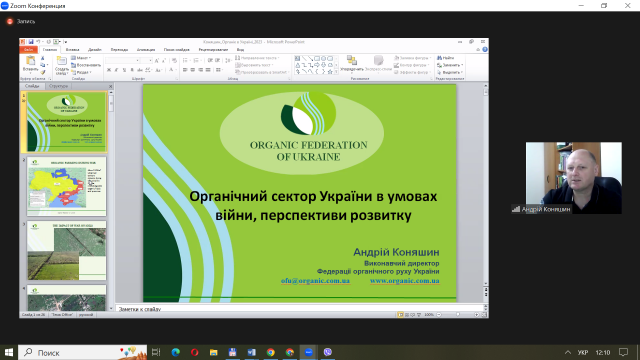Open Viber from the Windows taskbar
The image size is (640, 360).
[328, 352]
